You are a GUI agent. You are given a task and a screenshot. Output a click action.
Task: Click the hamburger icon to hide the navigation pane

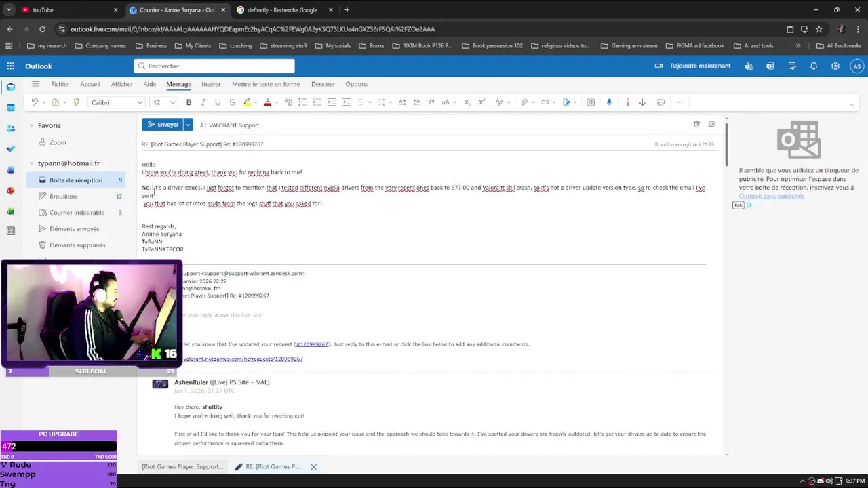[35, 84]
